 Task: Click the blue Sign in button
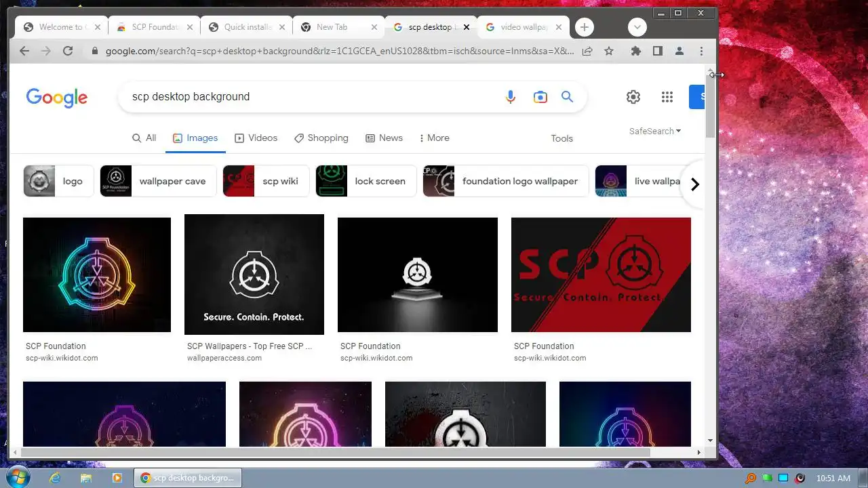tap(697, 97)
